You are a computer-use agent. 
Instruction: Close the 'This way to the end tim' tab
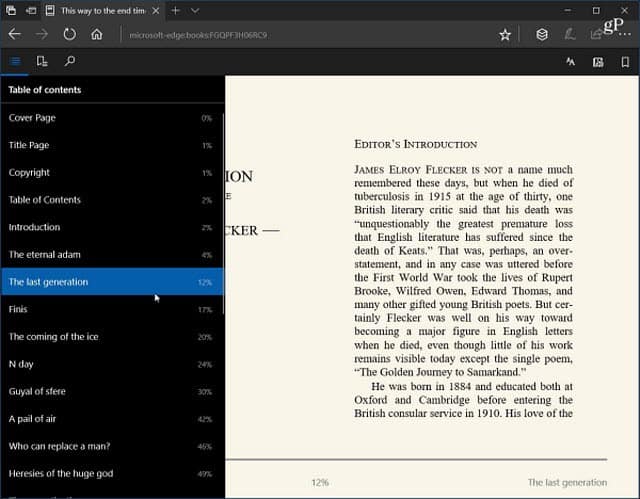pyautogui.click(x=156, y=11)
